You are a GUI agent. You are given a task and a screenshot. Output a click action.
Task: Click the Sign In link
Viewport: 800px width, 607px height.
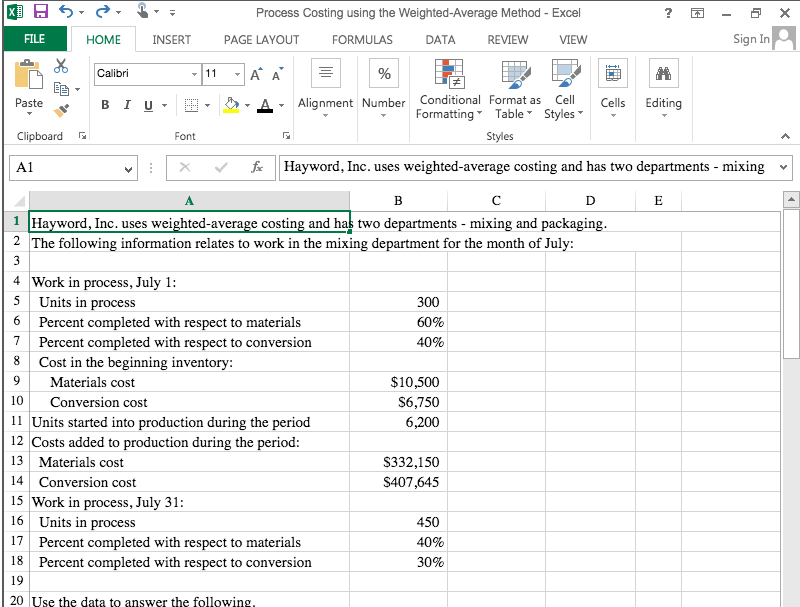click(750, 40)
